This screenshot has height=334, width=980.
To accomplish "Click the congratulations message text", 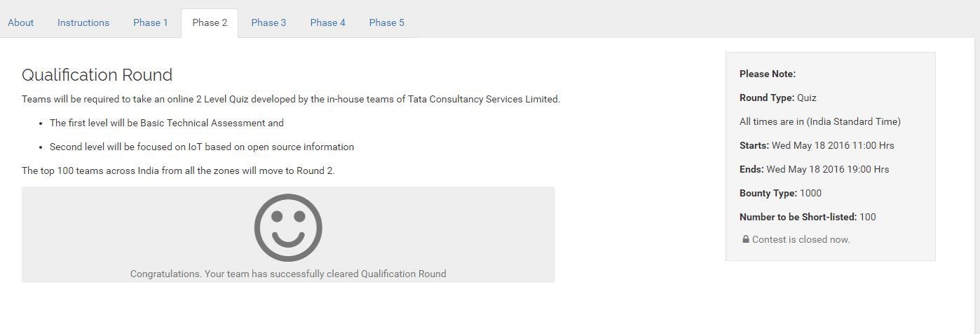I will click(x=288, y=274).
